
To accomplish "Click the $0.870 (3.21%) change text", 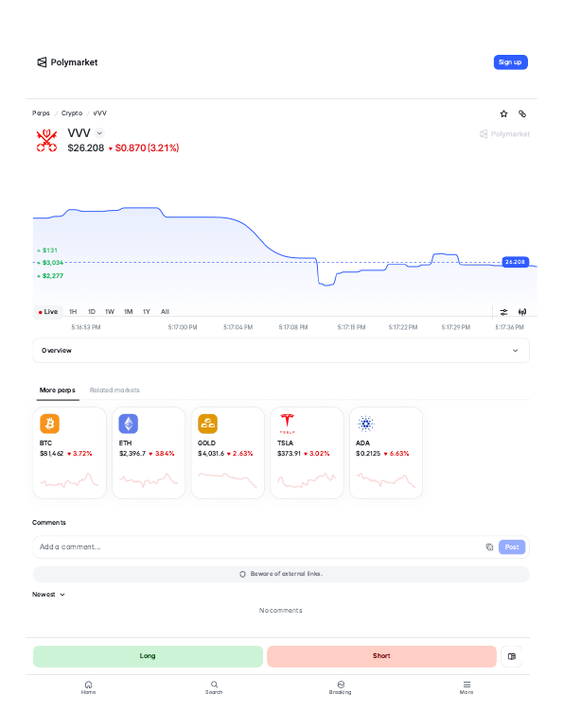I will point(147,148).
